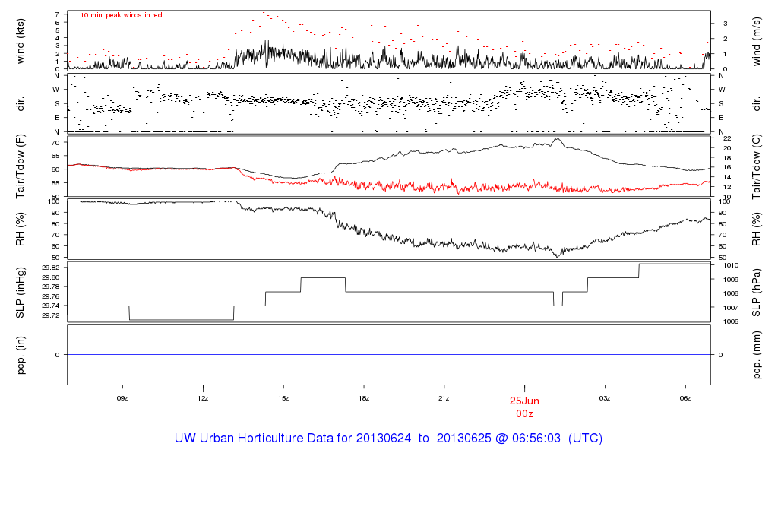Click the red '25Jun 00z' date label
Image resolution: width=778 pixels, height=532 pixels.
click(524, 407)
